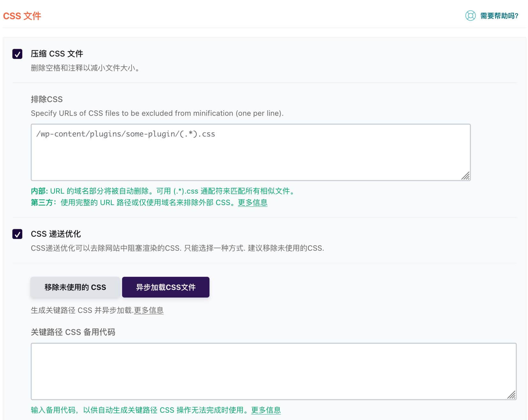Click the CSS递送优化可以去除 description text
This screenshot has height=420, width=528.
177,248
